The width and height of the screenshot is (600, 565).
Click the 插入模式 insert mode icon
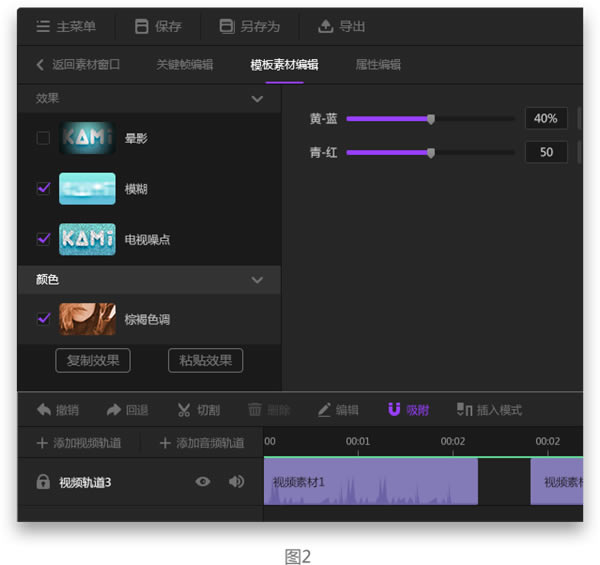point(465,409)
